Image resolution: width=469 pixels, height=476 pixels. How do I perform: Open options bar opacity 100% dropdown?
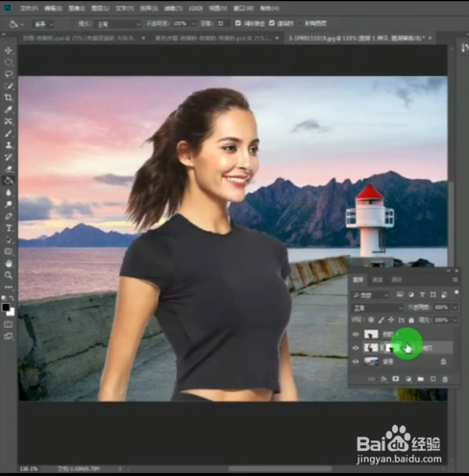(193, 24)
